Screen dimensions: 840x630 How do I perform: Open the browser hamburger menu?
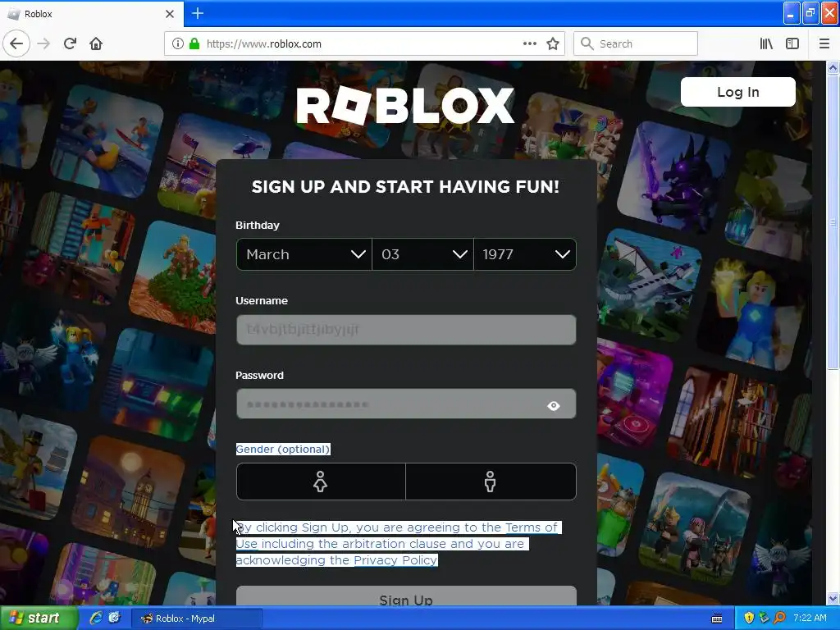824,43
